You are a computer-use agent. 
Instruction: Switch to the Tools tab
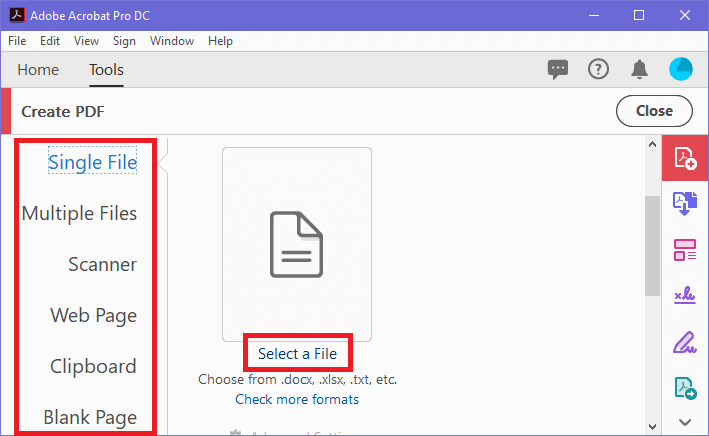coord(106,70)
